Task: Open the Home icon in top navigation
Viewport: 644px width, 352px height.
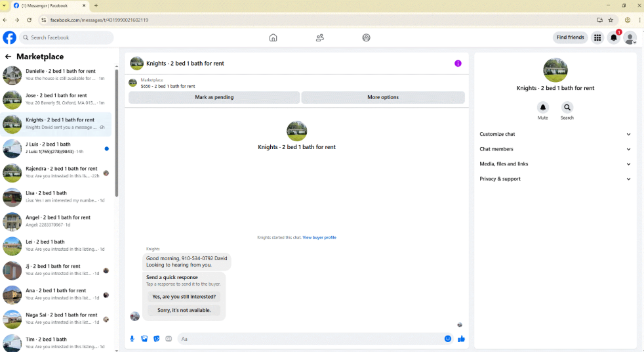Action: coord(273,37)
